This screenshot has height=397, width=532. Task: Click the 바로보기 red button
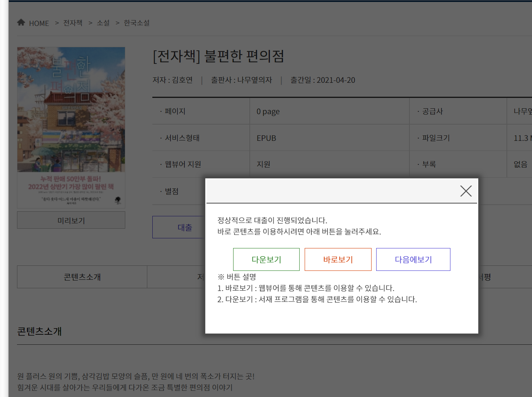(338, 259)
